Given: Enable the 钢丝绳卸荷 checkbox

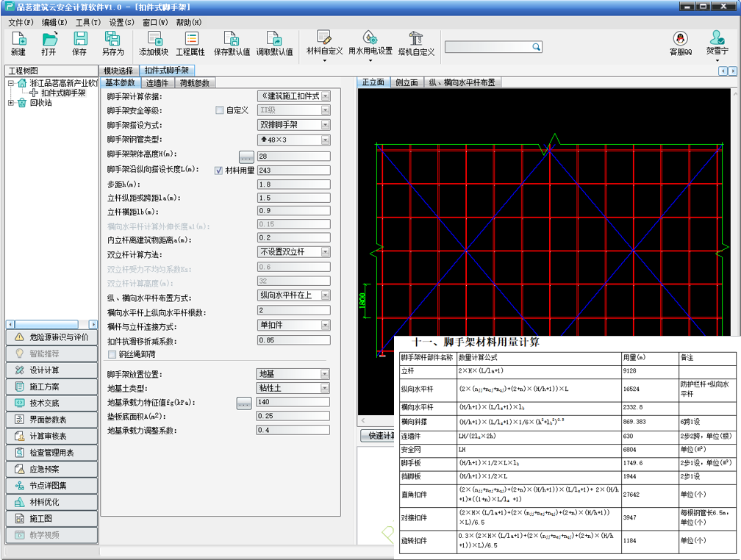Looking at the screenshot, I should [112, 354].
